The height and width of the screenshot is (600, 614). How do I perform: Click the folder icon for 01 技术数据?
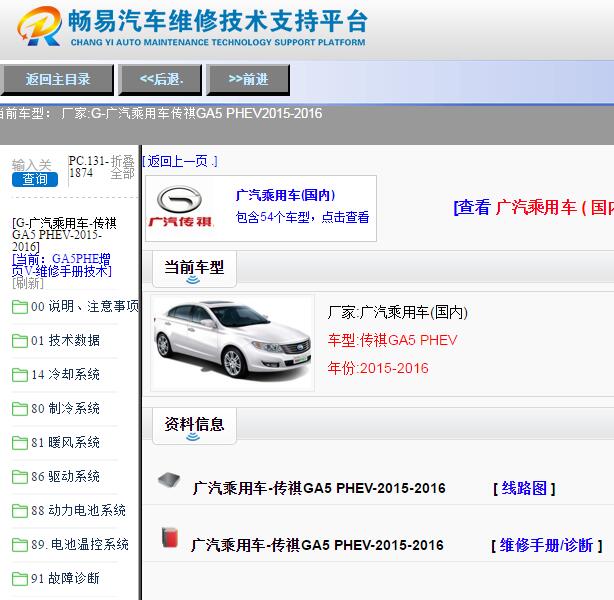20,341
